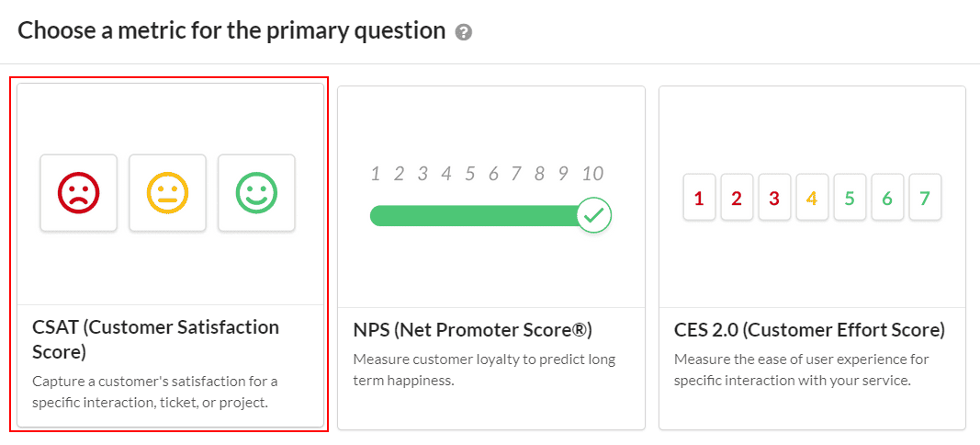Click CES score box number 2
The height and width of the screenshot is (445, 980).
click(x=737, y=198)
